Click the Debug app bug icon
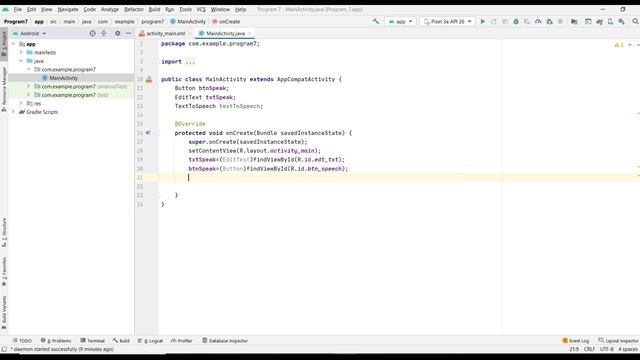Viewport: 640px width, 360px height. pyautogui.click(x=516, y=21)
